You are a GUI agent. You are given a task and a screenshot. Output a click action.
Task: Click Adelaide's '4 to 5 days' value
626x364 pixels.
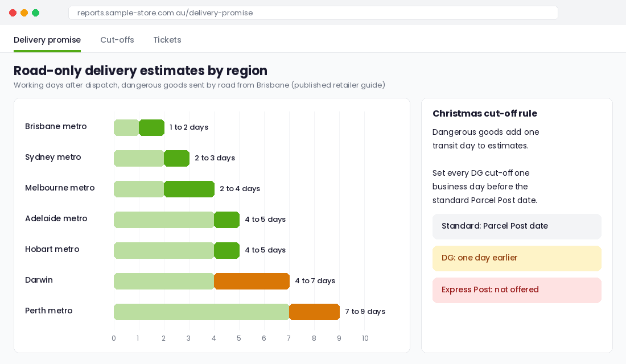tap(265, 220)
